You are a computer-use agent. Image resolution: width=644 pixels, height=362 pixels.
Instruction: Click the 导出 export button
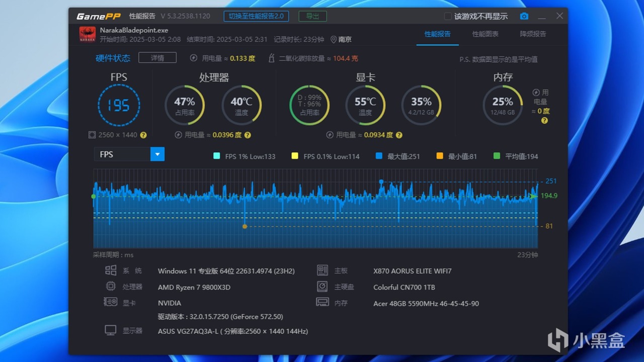(x=312, y=16)
